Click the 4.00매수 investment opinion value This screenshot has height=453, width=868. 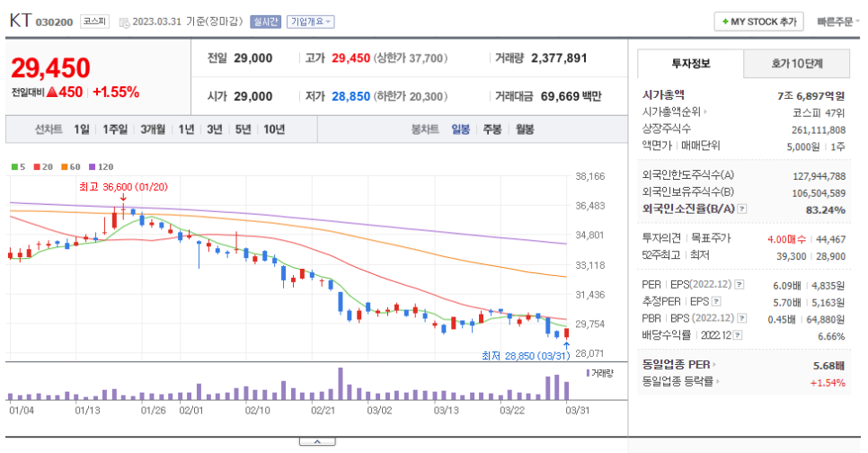[786, 239]
